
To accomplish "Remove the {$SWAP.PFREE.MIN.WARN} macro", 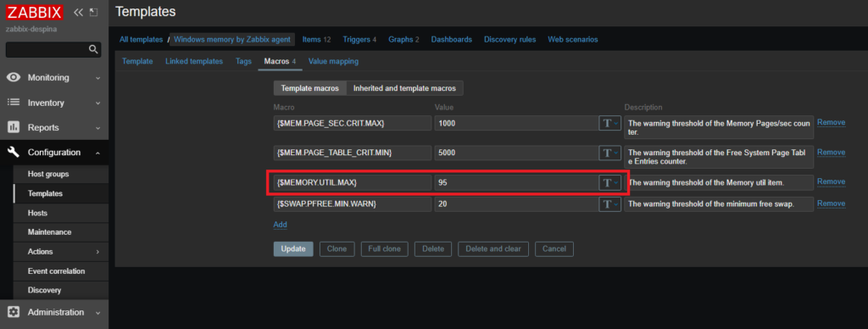I will (x=832, y=204).
